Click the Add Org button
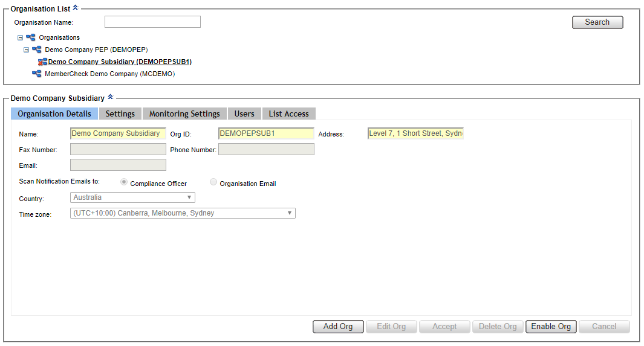Screen dimensions: 644x346 point(338,327)
